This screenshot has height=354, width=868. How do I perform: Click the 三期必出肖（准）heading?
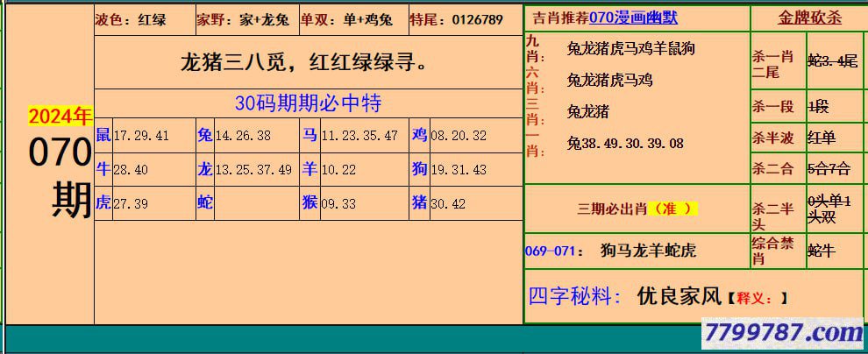[637, 209]
